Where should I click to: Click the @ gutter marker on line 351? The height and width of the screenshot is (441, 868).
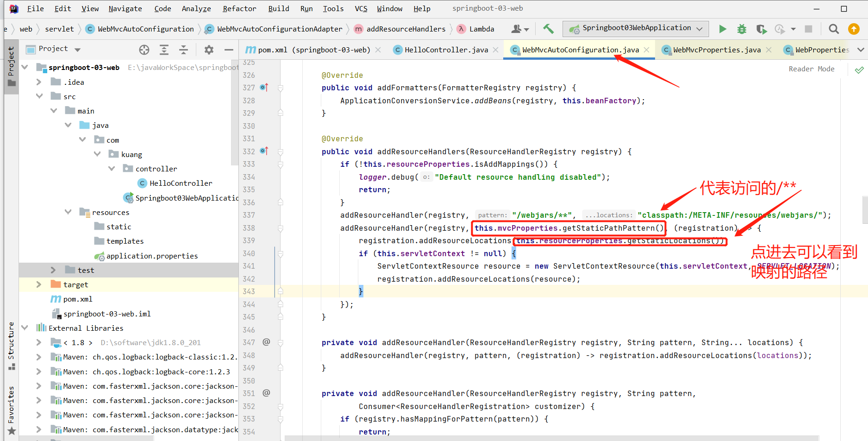tap(266, 393)
